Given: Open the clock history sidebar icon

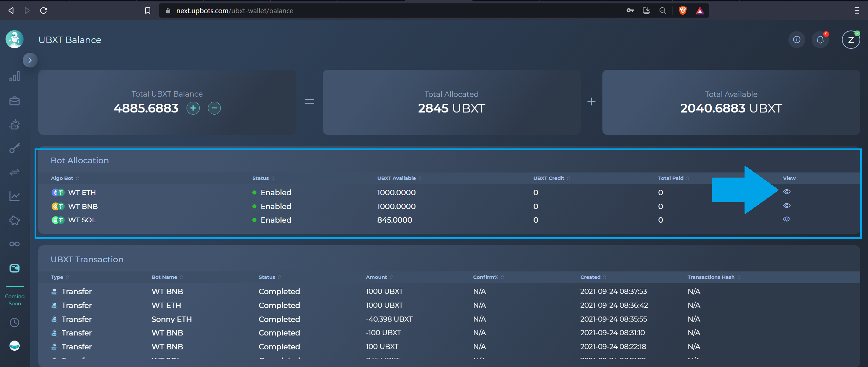Looking at the screenshot, I should coord(15,323).
